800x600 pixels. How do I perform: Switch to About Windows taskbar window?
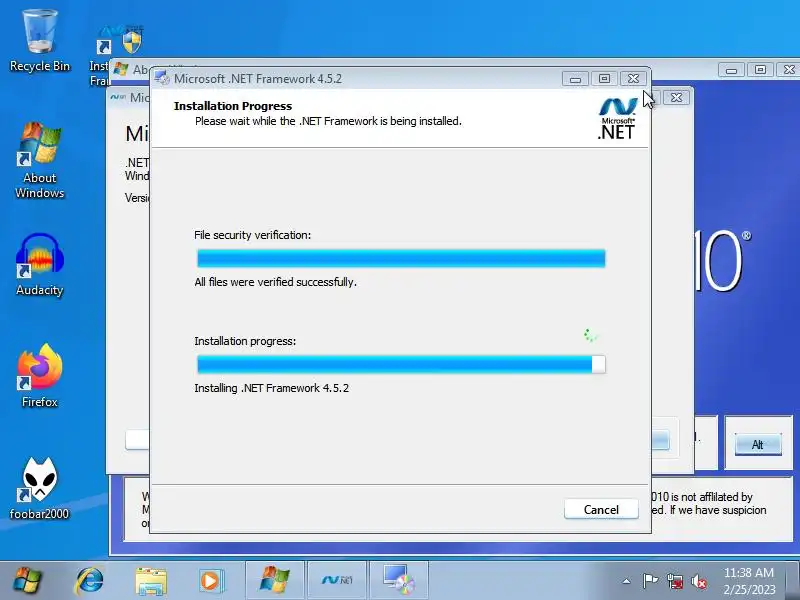click(274, 580)
